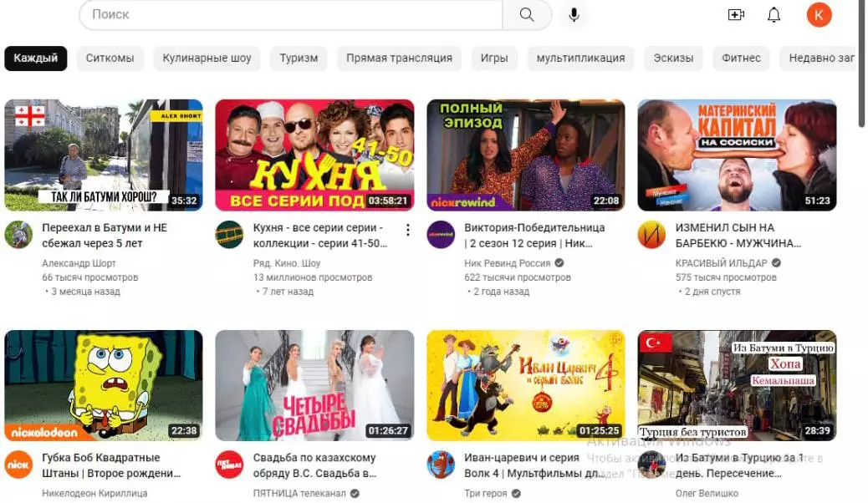This screenshot has width=868, height=503.
Task: Click the vertical page scrollbar
Action: [861, 64]
